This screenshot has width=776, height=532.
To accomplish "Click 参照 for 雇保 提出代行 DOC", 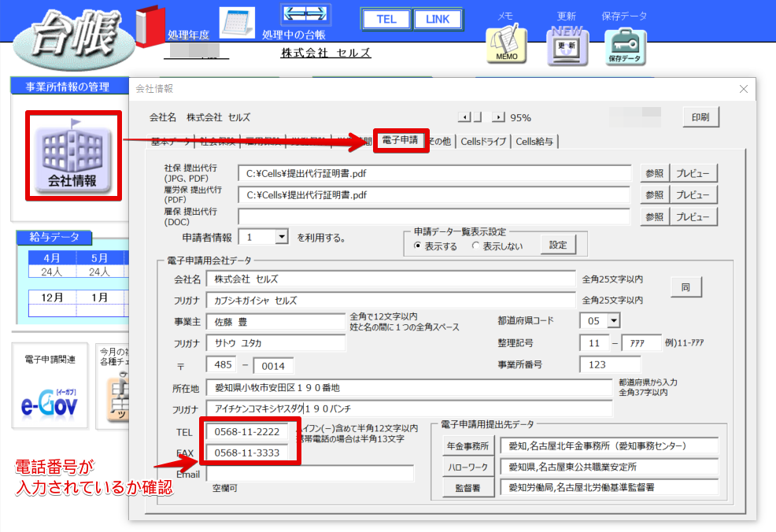I will 654,216.
